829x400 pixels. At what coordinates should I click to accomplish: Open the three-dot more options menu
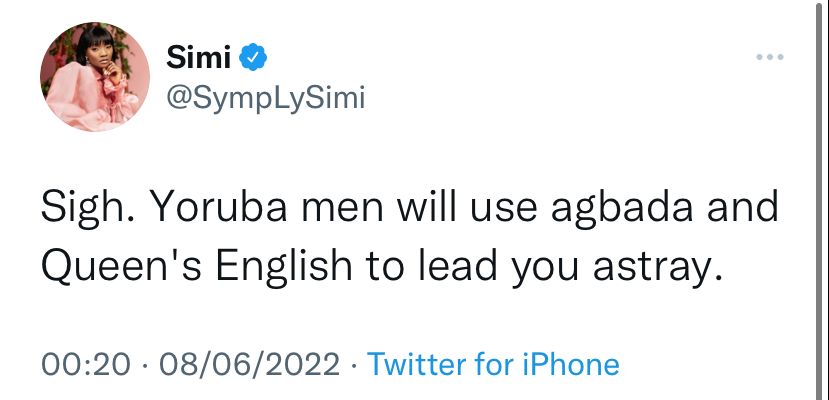point(770,57)
